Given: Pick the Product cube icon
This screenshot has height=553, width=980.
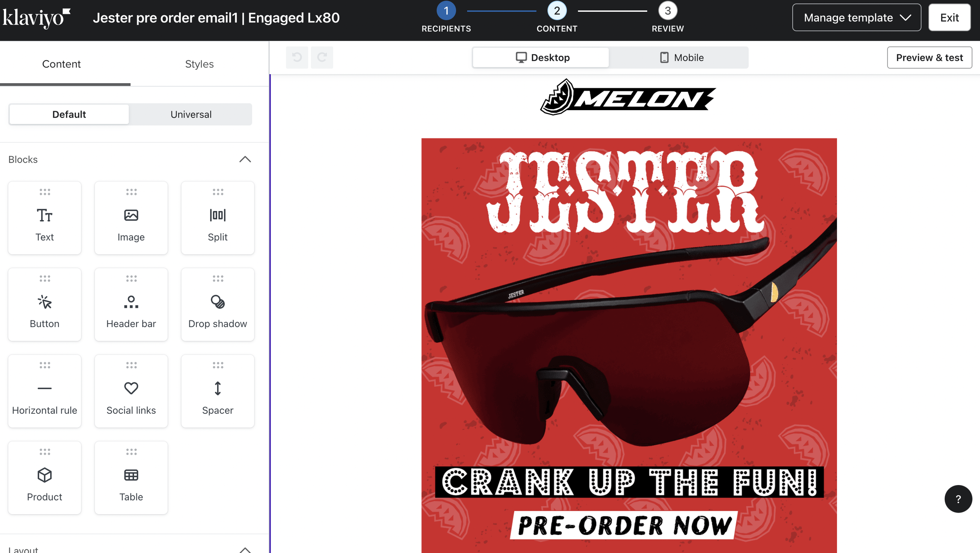Looking at the screenshot, I should (45, 475).
